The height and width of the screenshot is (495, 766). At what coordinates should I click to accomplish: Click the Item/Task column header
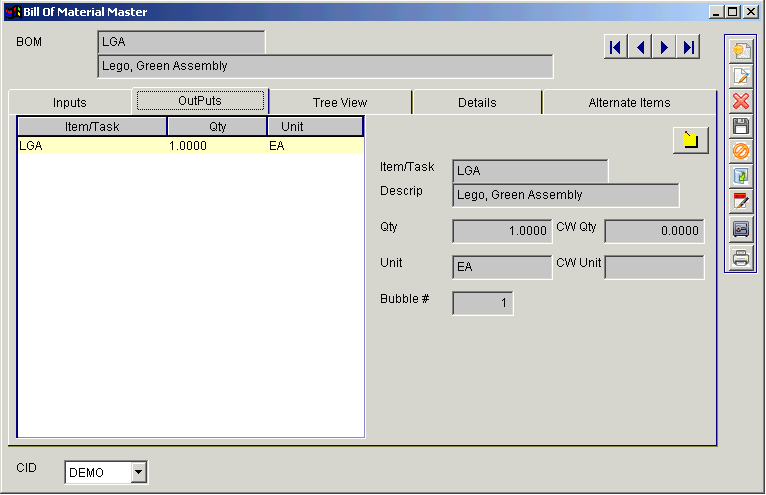pyautogui.click(x=92, y=126)
